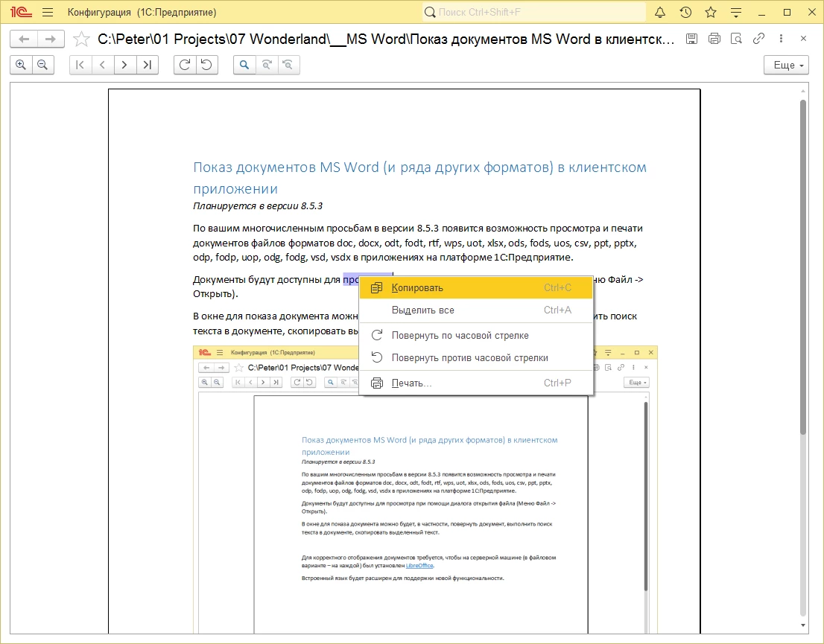Go to the previous page

(103, 65)
